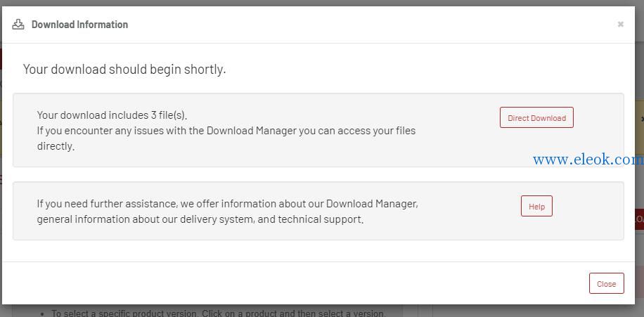Click the partially hidden dark red button behind dialog

point(639,219)
